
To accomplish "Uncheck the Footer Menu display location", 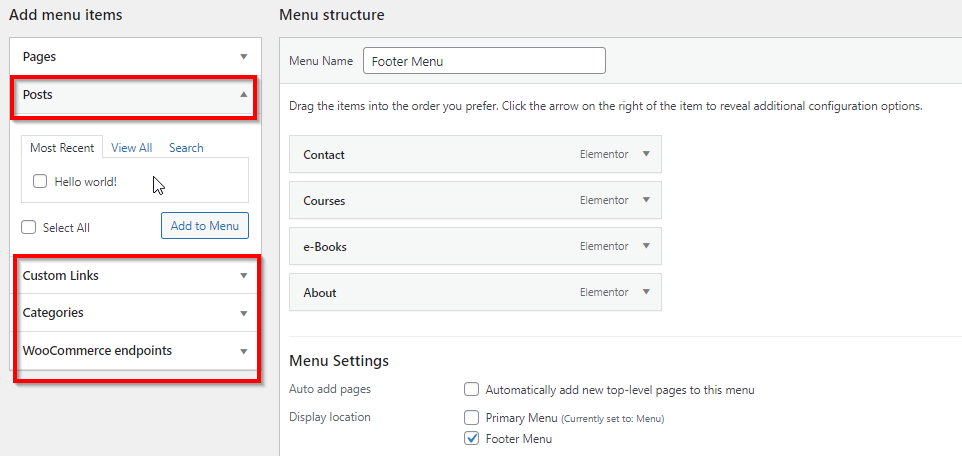I will 471,438.
